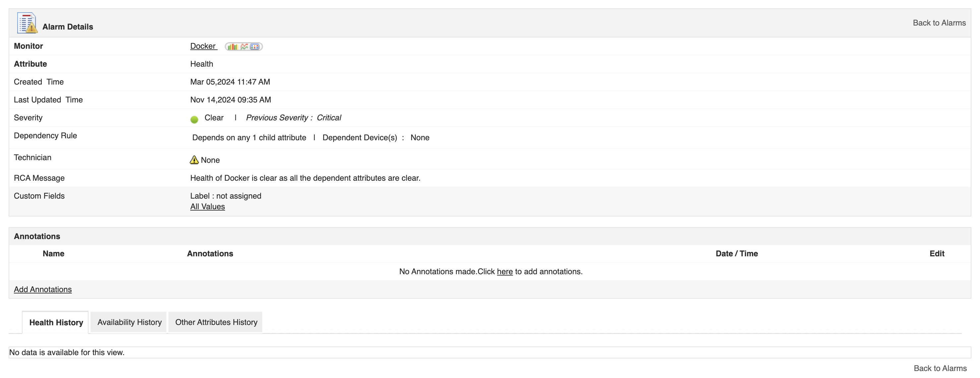980x378 pixels.
Task: Click the Previous Severity Critical text
Action: 293,118
